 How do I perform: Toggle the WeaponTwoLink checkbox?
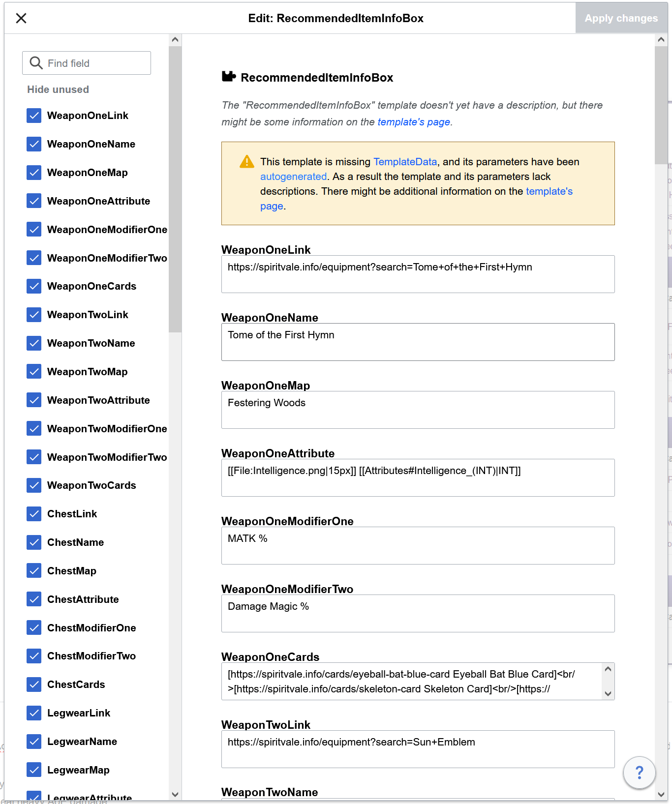(34, 315)
